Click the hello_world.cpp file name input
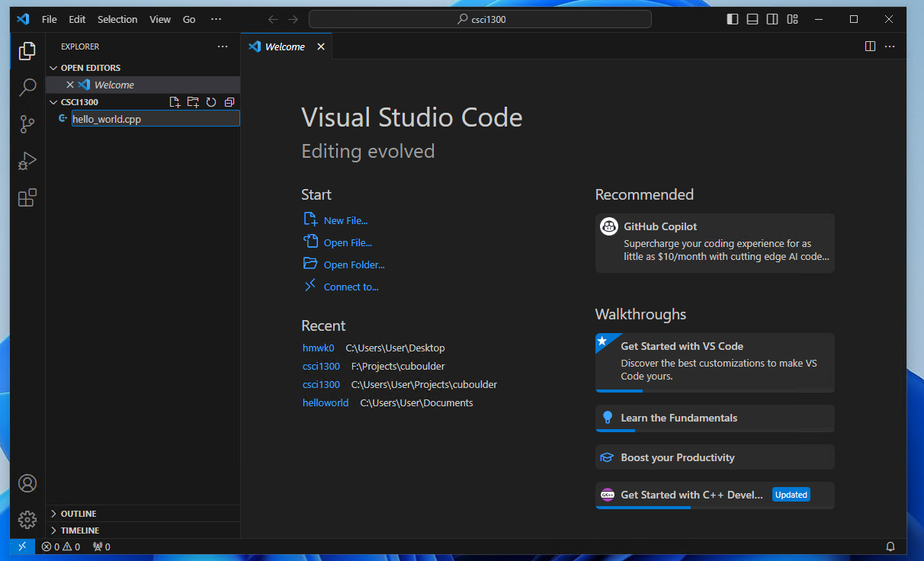924x561 pixels. click(x=156, y=119)
